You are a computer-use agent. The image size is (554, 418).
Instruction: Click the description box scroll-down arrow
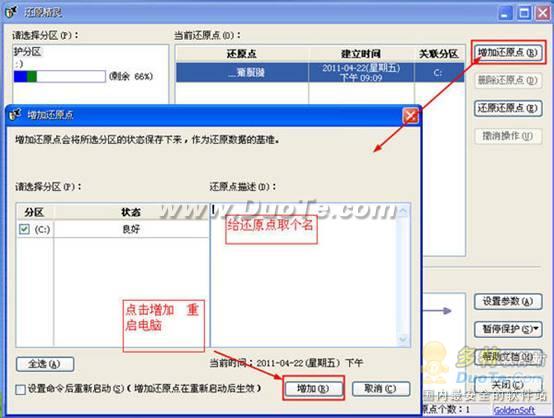pyautogui.click(x=403, y=340)
